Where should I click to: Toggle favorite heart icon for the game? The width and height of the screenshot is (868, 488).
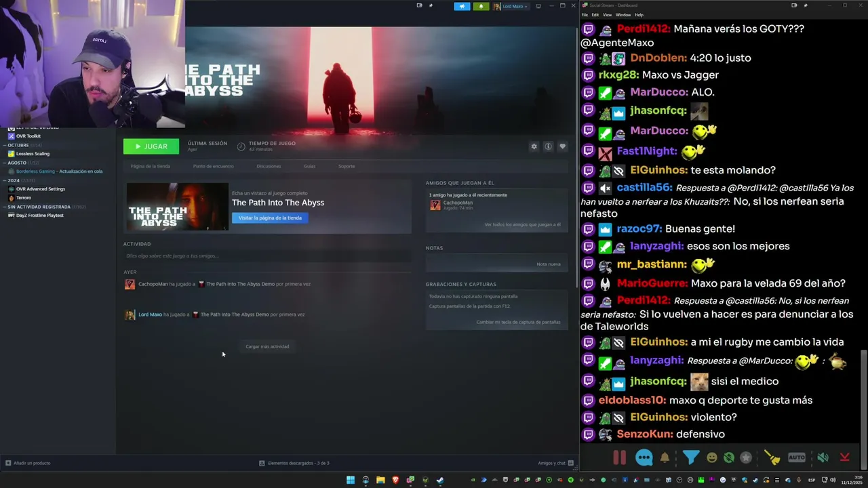click(x=562, y=146)
